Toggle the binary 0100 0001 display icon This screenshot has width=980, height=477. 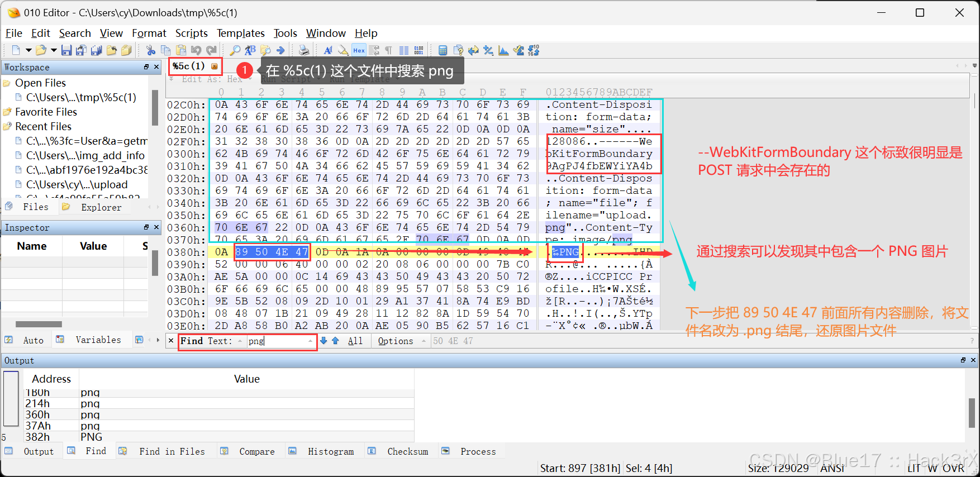(x=419, y=50)
